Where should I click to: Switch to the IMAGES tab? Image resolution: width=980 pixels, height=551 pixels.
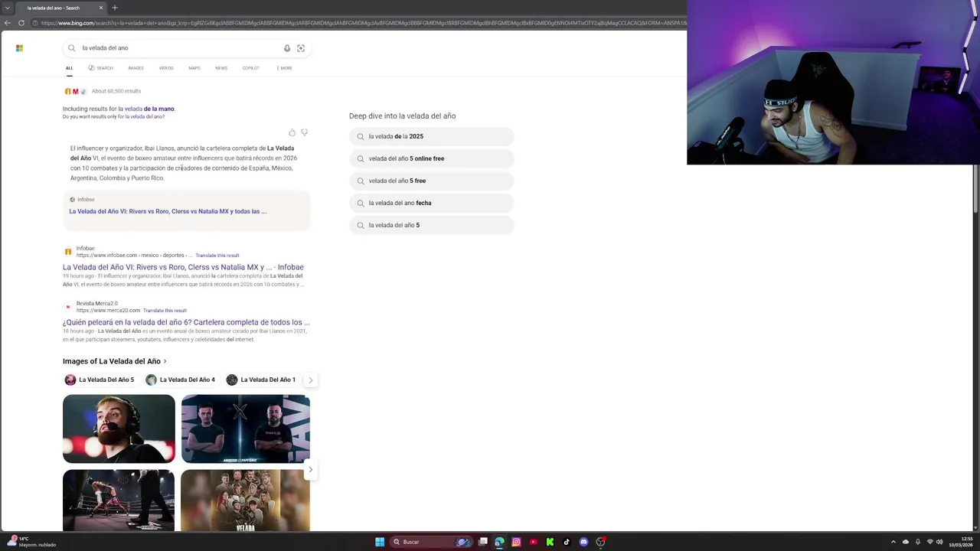coord(136,68)
